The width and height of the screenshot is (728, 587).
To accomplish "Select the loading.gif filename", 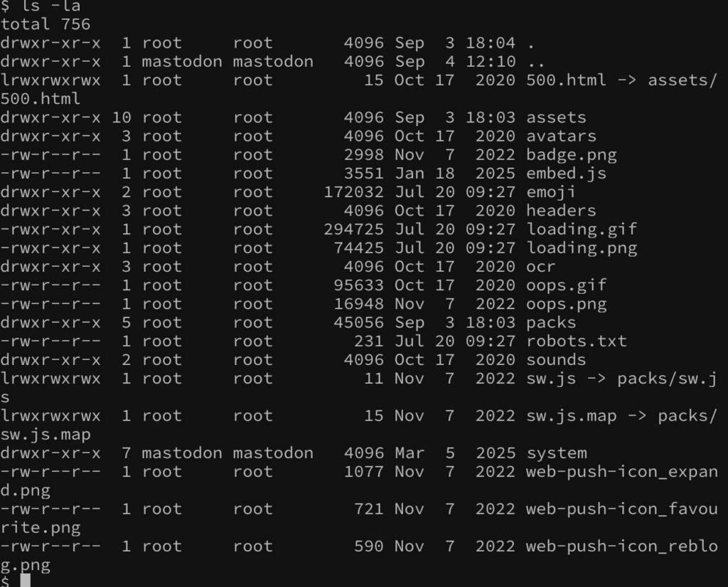I will 582,229.
